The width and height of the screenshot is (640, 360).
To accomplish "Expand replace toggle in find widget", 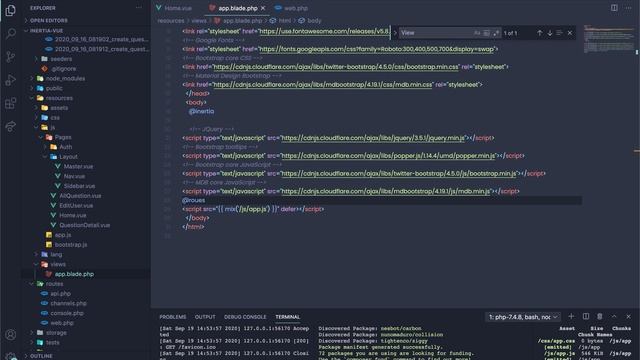I will point(395,33).
